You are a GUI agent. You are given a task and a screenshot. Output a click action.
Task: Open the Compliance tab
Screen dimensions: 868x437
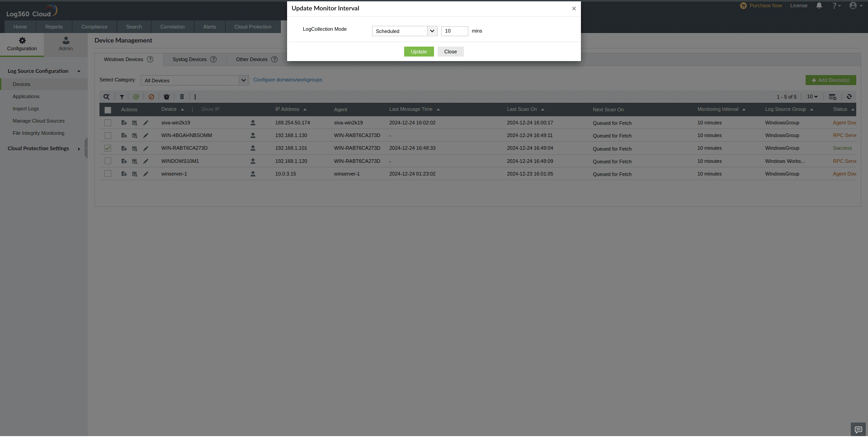point(94,27)
